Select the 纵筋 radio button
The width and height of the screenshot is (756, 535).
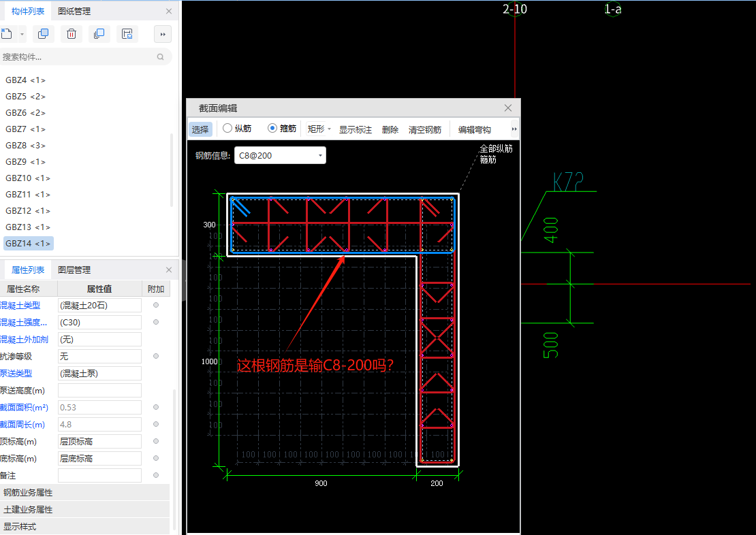coord(228,128)
